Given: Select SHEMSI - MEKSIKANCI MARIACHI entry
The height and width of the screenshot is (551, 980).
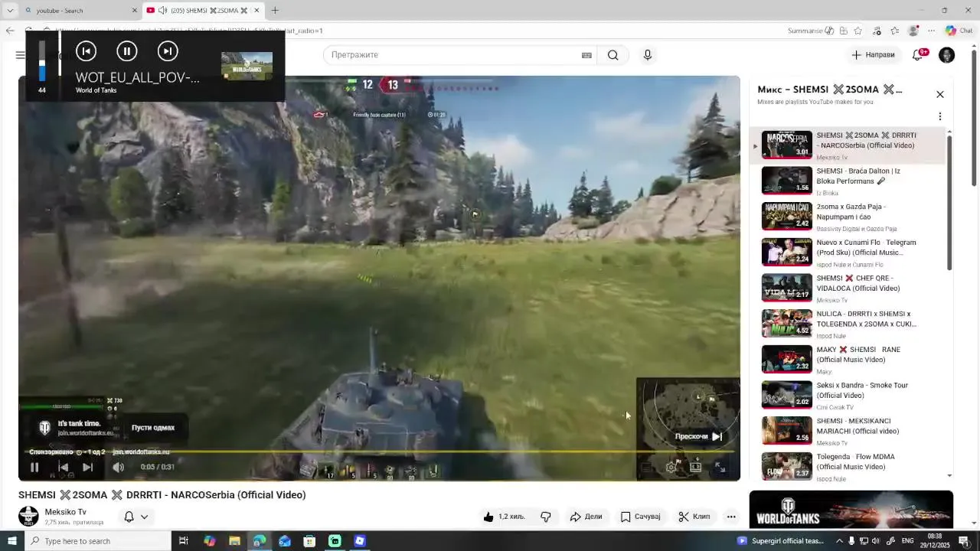Looking at the screenshot, I should click(849, 431).
